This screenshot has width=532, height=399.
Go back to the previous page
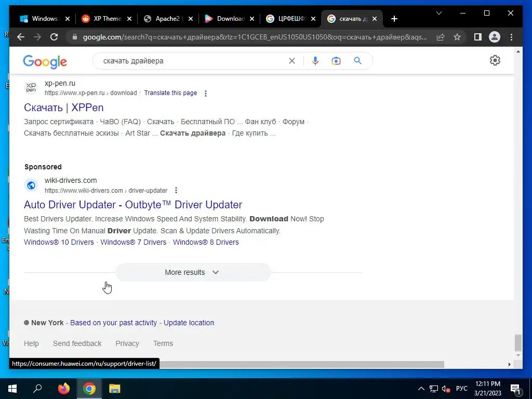pyautogui.click(x=21, y=37)
